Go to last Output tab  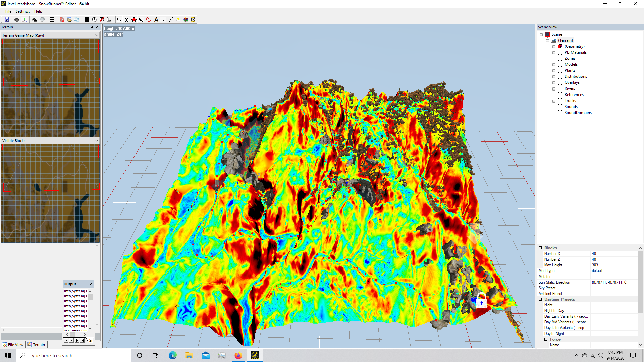click(x=83, y=340)
